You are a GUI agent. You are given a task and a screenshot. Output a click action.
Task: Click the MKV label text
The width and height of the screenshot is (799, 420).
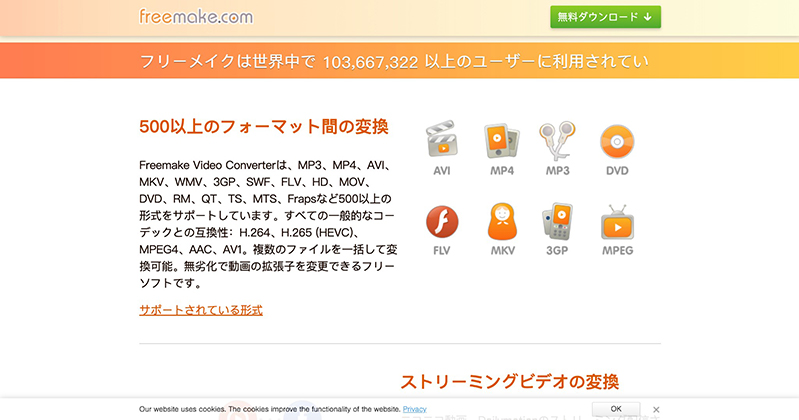(x=502, y=250)
